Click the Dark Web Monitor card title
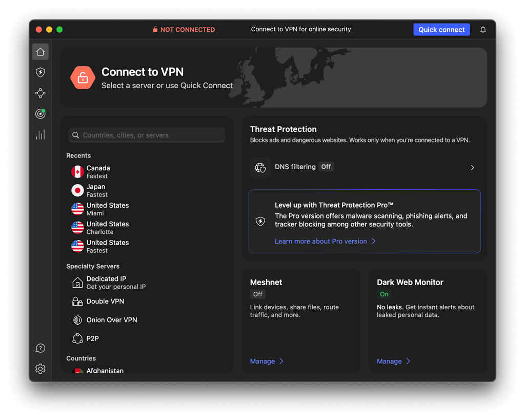 pos(410,283)
